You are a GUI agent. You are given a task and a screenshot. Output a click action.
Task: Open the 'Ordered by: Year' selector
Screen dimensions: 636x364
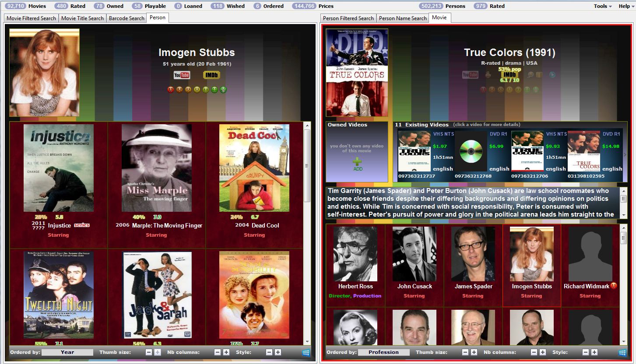[x=67, y=352]
